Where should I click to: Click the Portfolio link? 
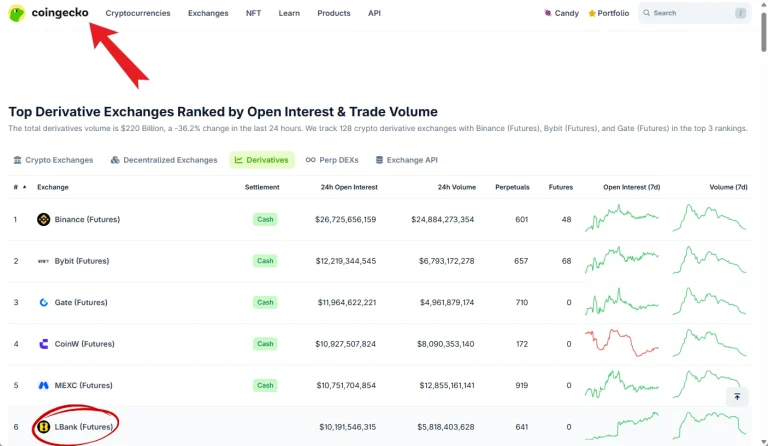[613, 13]
